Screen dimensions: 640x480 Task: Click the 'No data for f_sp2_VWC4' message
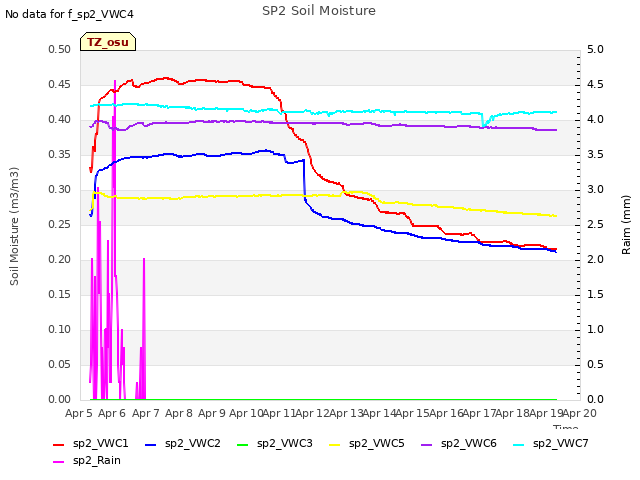coord(69,14)
